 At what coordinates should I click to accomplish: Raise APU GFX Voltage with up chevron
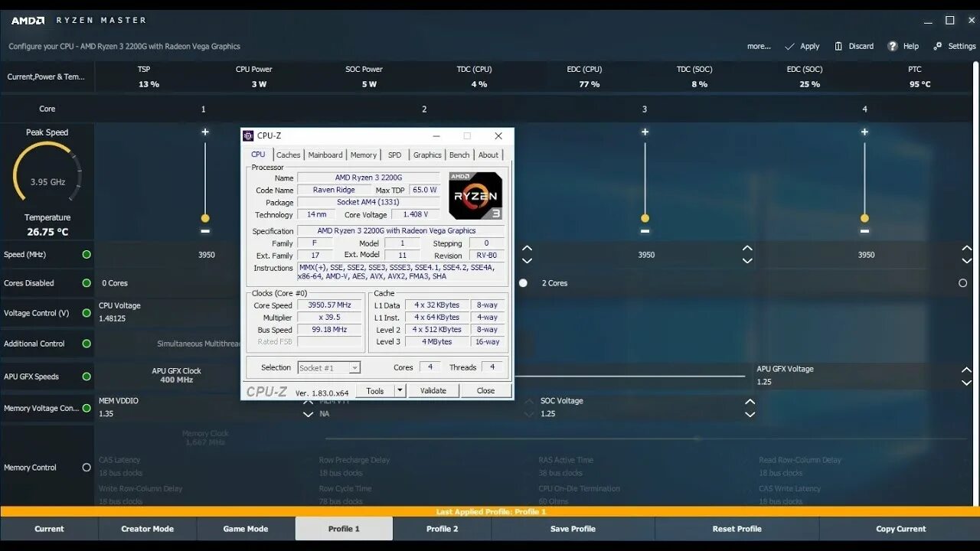click(x=967, y=370)
